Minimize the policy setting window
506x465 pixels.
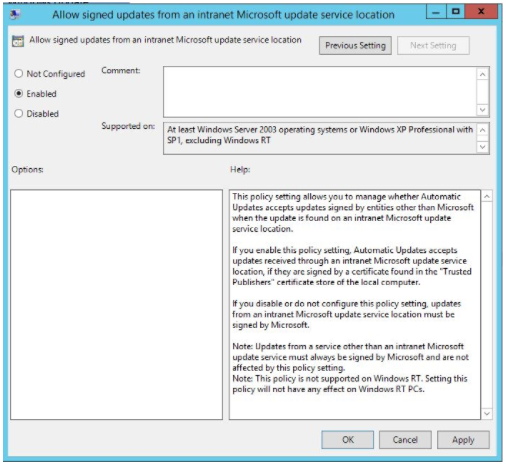click(436, 12)
